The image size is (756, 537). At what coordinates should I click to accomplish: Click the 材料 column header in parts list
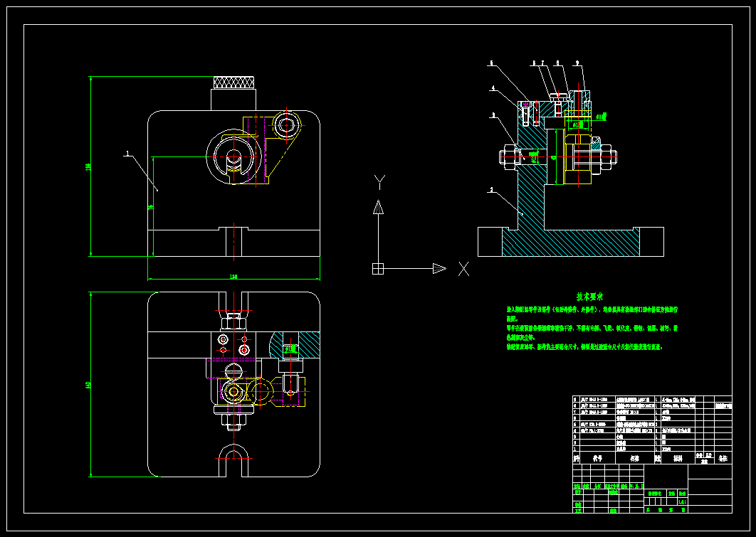(x=678, y=458)
